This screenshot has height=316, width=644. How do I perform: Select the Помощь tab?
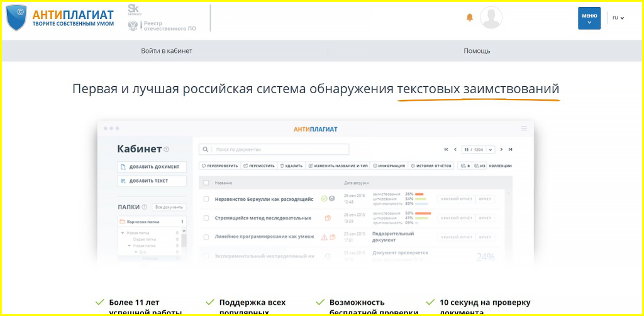pos(477,51)
